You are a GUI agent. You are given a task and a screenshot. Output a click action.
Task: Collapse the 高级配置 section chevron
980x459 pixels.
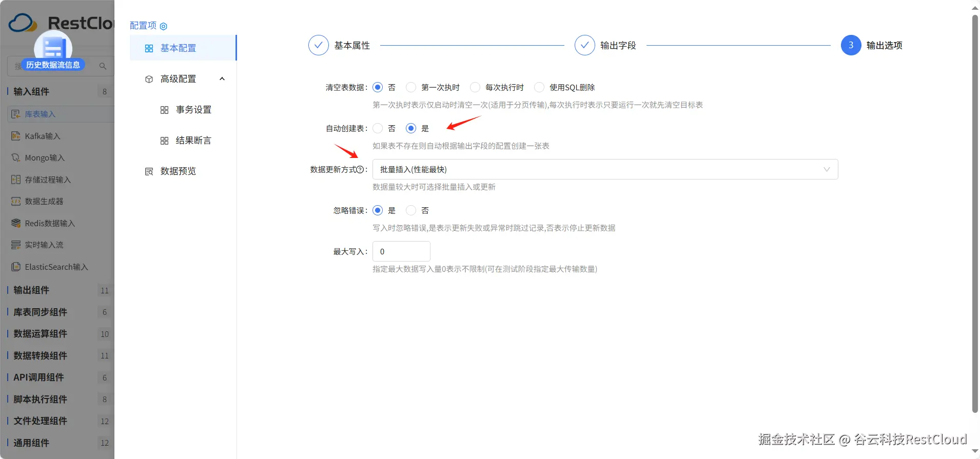222,79
